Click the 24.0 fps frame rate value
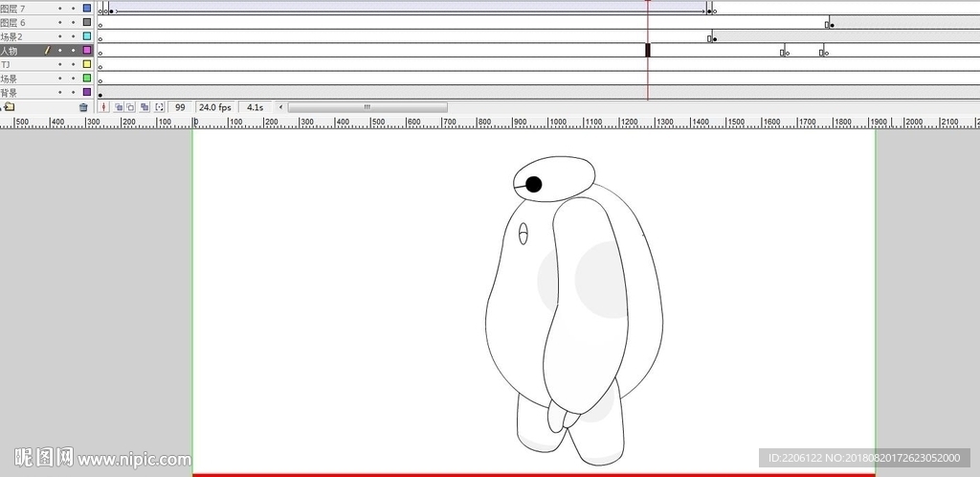 click(215, 107)
